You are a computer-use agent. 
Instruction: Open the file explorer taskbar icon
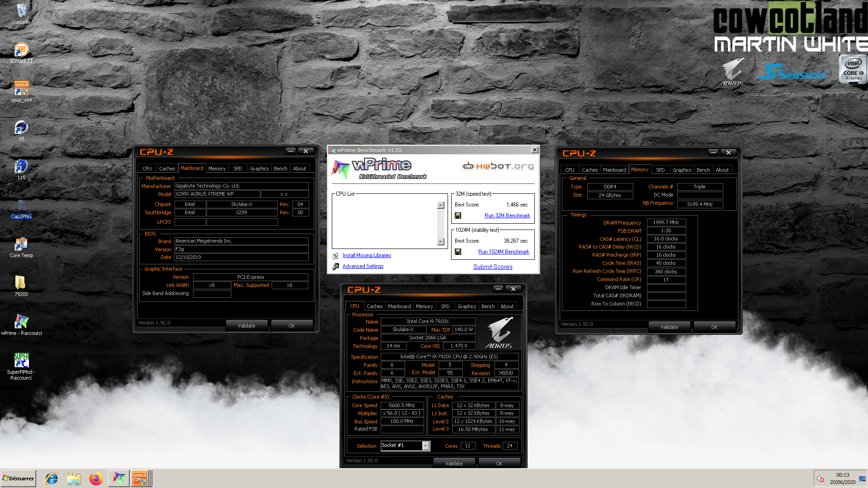(x=73, y=479)
